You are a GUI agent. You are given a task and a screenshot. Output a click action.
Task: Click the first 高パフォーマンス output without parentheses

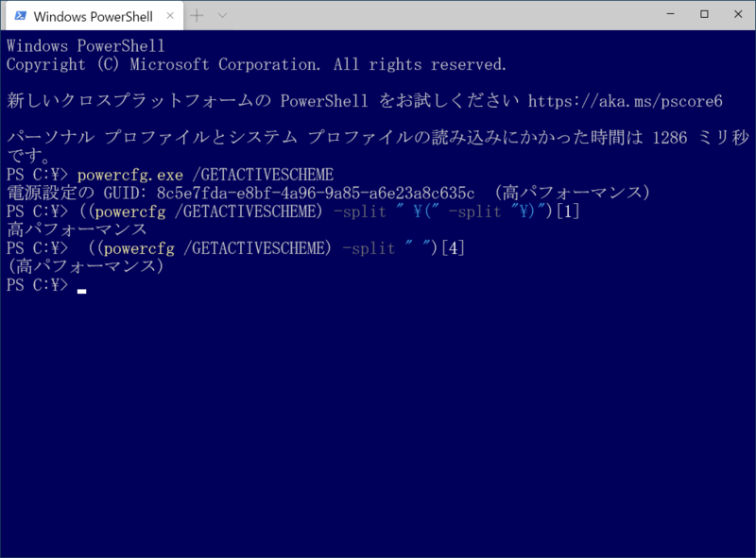(77, 229)
